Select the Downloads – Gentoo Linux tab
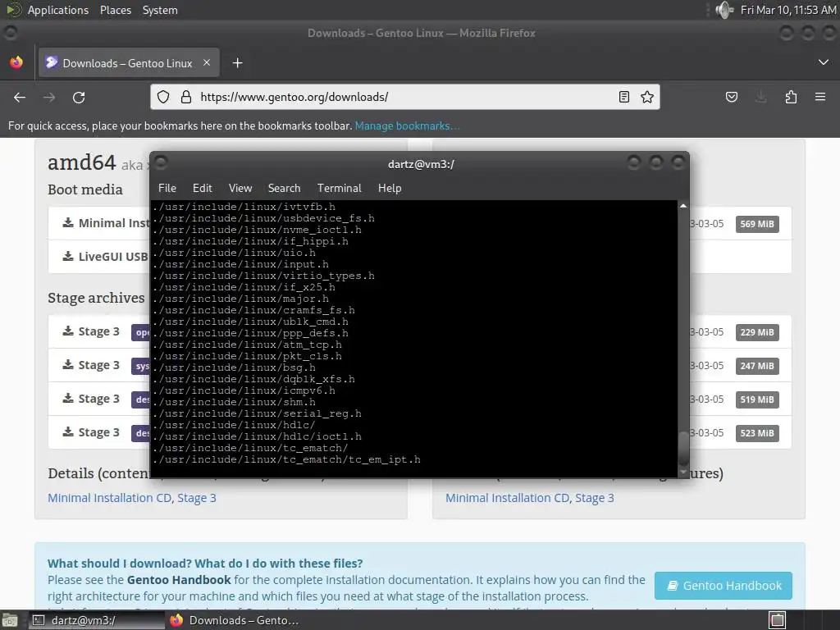840x630 pixels. [x=129, y=62]
